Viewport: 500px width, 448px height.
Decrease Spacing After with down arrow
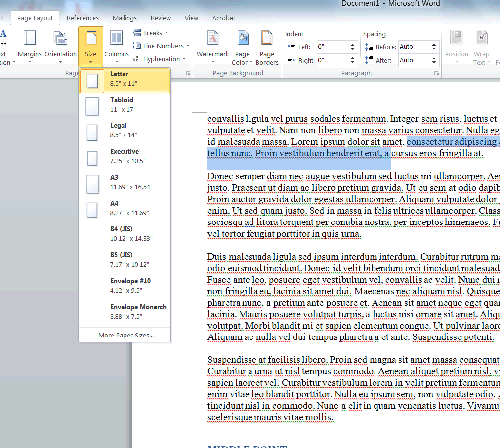[434, 62]
